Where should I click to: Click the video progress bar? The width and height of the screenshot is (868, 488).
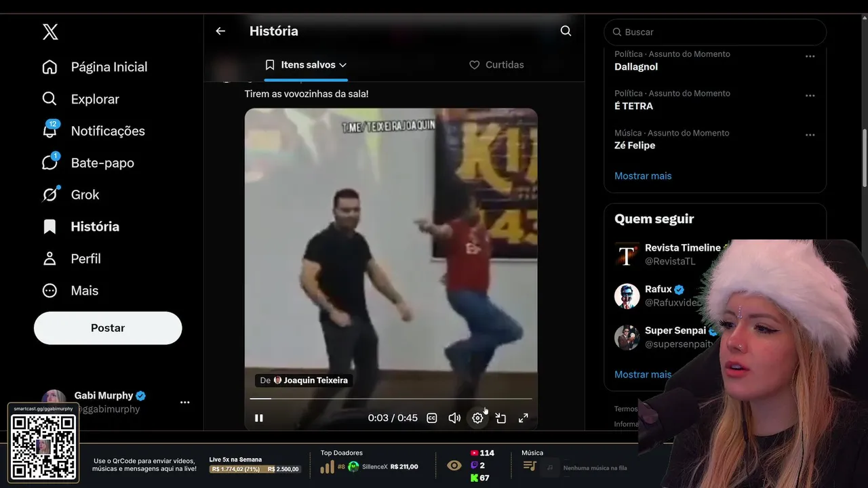point(391,399)
